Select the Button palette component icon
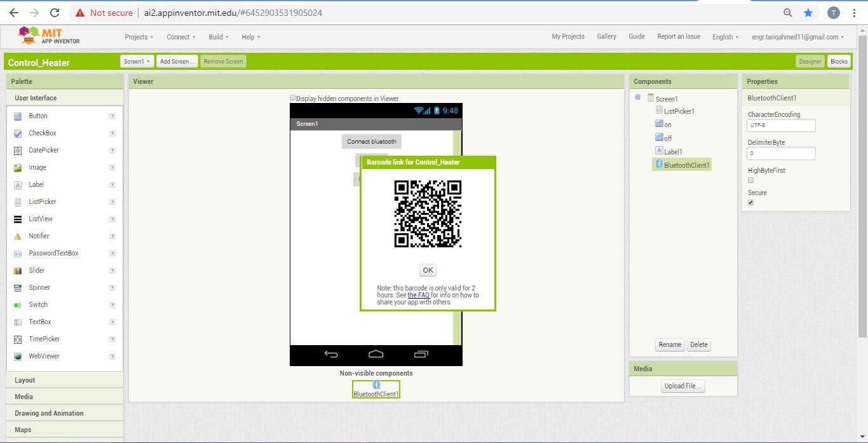Viewport: 868px width, 443px height. click(x=18, y=116)
